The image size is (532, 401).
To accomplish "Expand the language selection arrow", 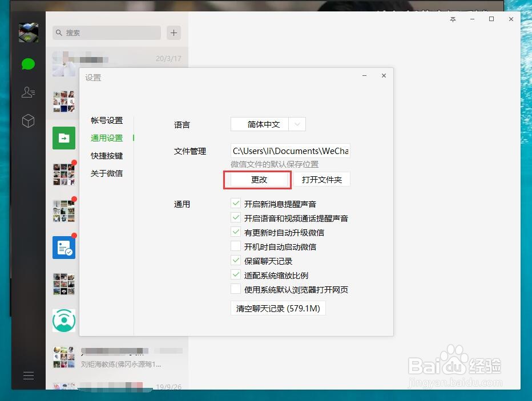I will coord(297,124).
